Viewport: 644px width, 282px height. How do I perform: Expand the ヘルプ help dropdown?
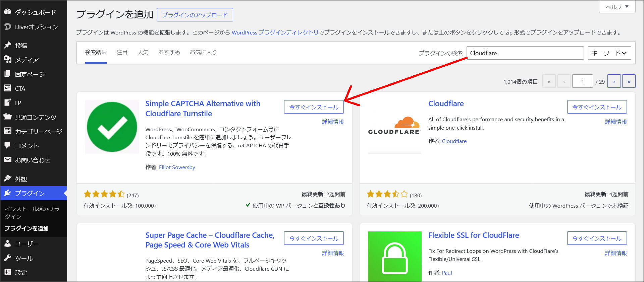617,7
